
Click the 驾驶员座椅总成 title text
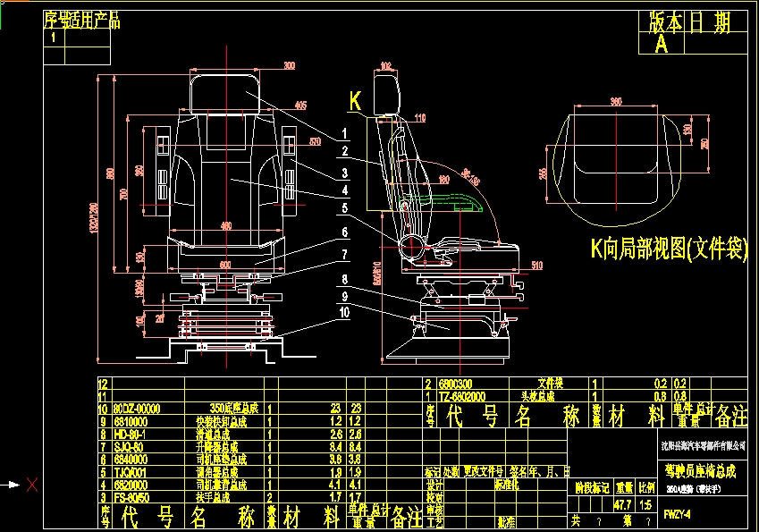click(701, 472)
